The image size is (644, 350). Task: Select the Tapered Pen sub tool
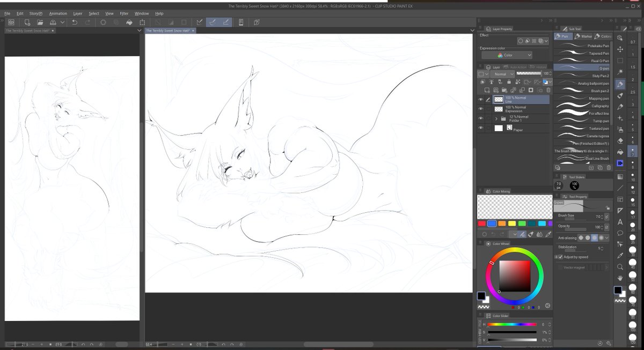coord(582,53)
